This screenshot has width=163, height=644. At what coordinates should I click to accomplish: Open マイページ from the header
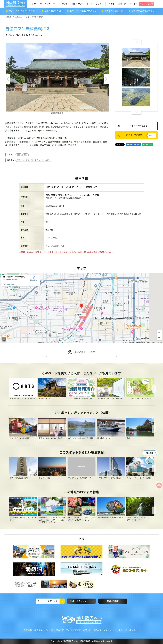(146, 4)
